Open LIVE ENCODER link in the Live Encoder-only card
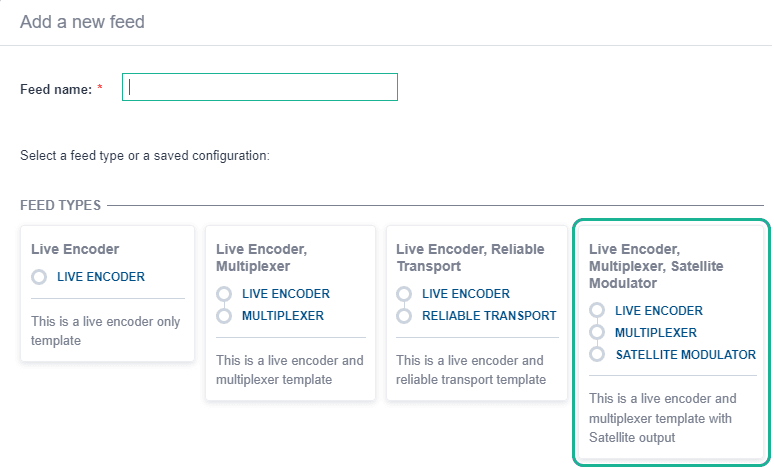This screenshot has height=468, width=774. coord(101,277)
